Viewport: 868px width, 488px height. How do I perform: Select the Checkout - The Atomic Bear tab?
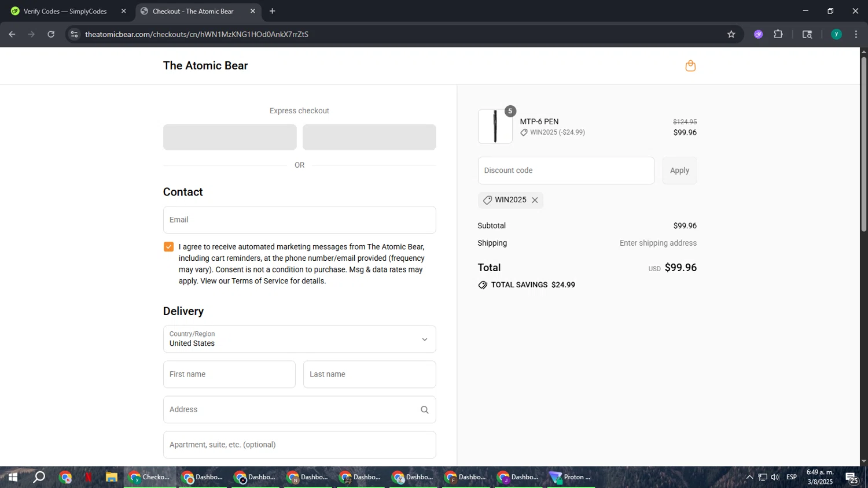[193, 11]
